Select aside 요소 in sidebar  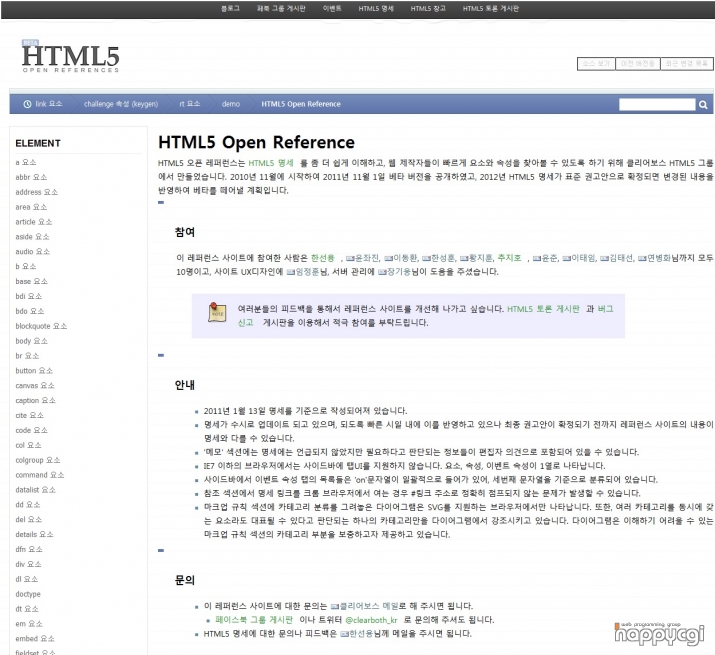click(x=32, y=237)
